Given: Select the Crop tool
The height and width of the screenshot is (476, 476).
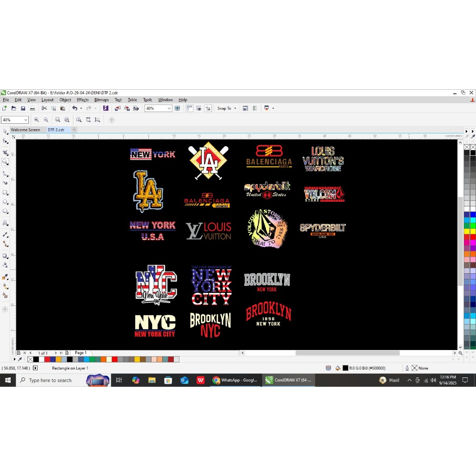Looking at the screenshot, I should pos(5,152).
